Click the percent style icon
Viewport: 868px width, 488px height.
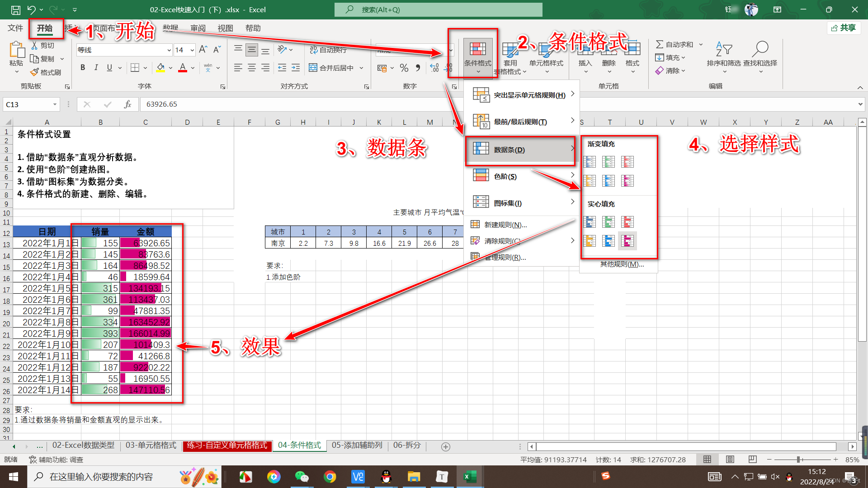(404, 68)
